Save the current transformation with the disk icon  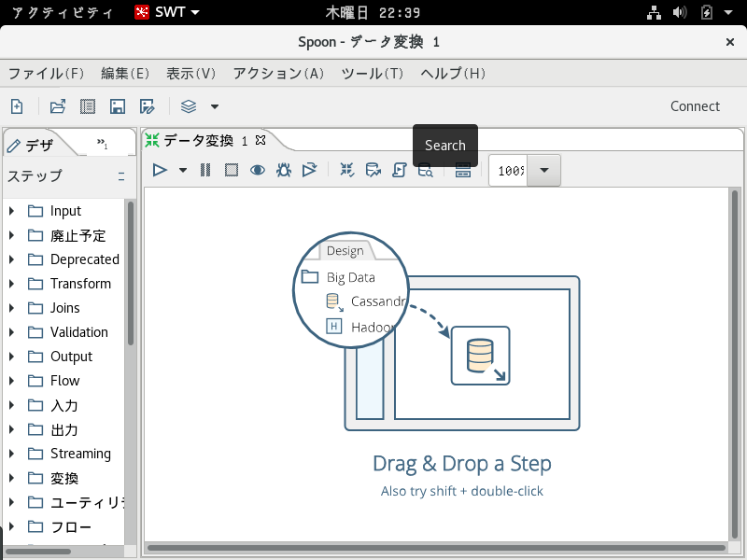pos(118,106)
